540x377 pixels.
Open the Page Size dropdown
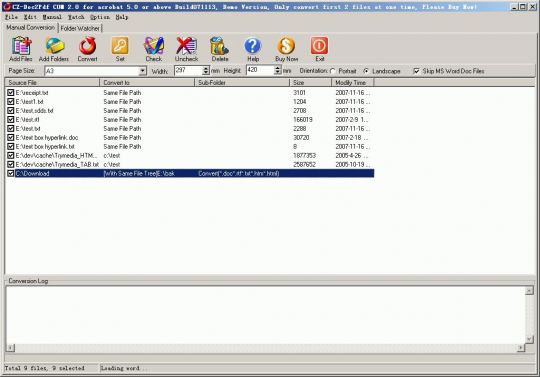pyautogui.click(x=142, y=71)
